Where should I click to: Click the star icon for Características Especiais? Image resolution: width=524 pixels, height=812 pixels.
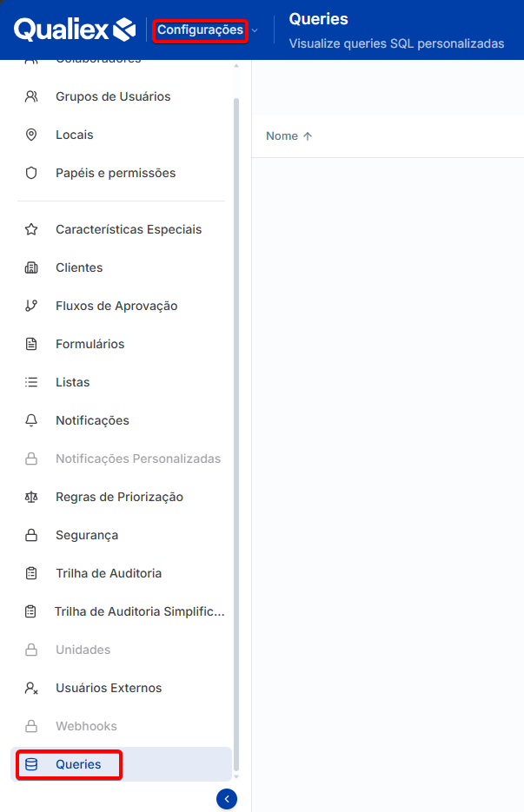(31, 229)
